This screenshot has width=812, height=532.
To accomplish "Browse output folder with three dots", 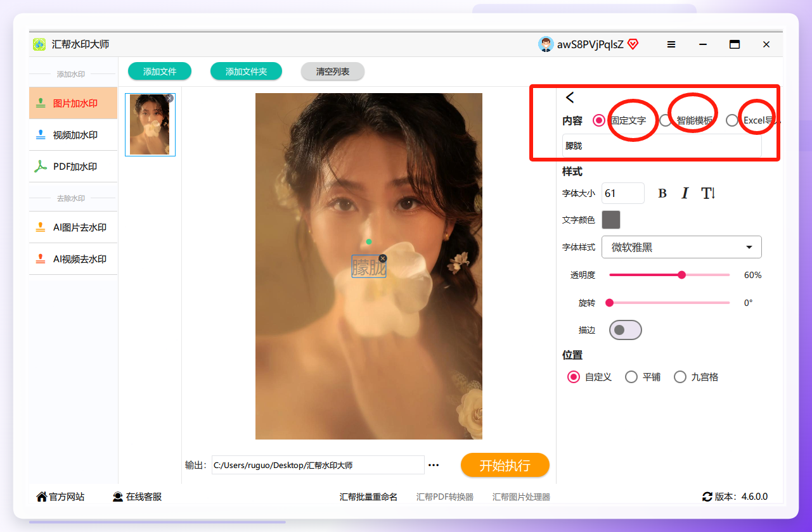I will pyautogui.click(x=434, y=465).
